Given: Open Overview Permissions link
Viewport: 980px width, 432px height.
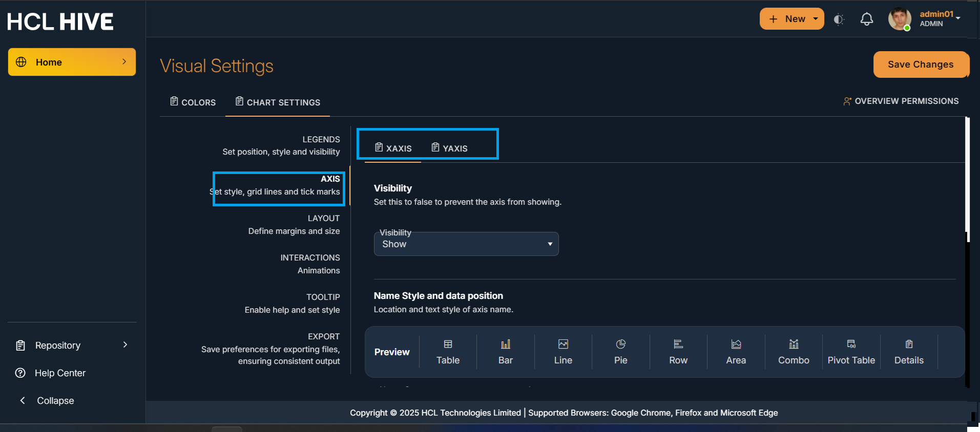Looking at the screenshot, I should point(901,101).
